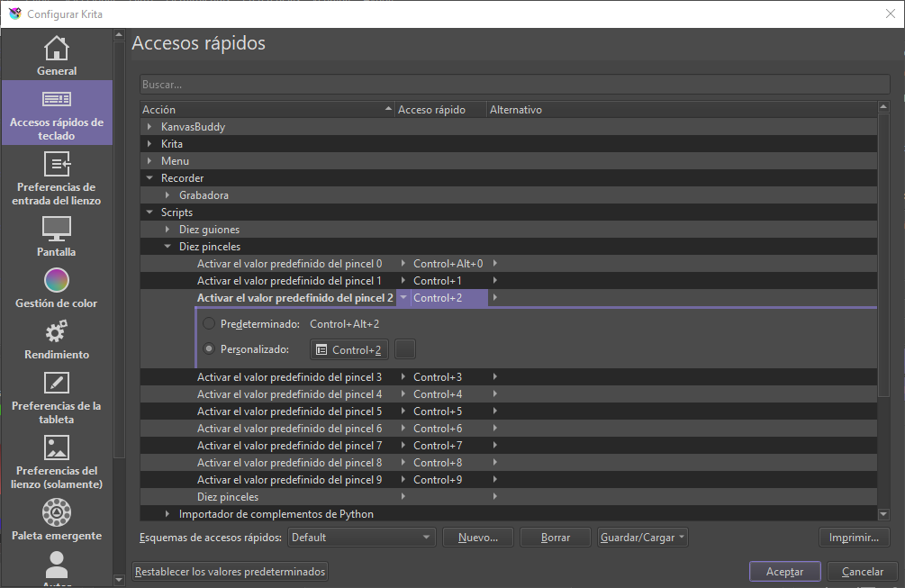Open the Pantalla settings page
Viewport: 905px width, 588px height.
pos(57,237)
